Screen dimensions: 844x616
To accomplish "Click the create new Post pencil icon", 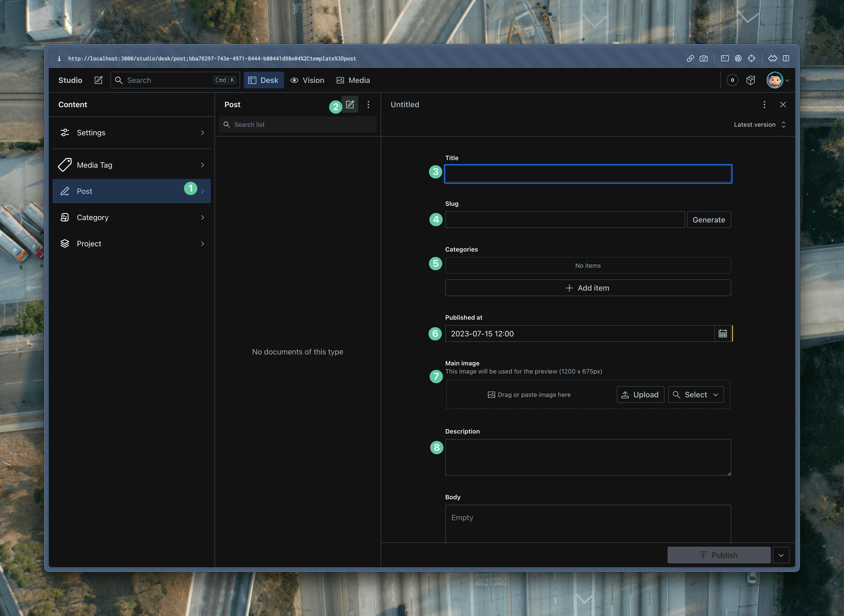I will (x=350, y=104).
